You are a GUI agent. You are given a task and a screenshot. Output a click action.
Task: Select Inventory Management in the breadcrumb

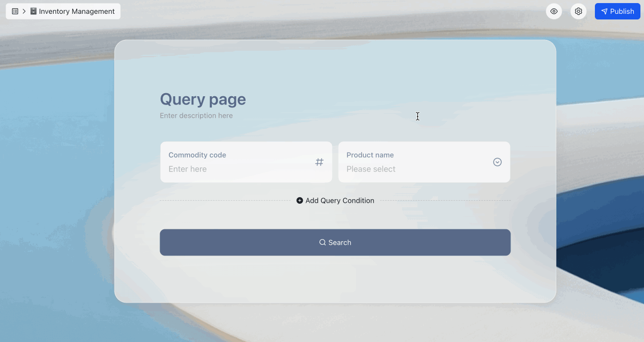tap(77, 11)
